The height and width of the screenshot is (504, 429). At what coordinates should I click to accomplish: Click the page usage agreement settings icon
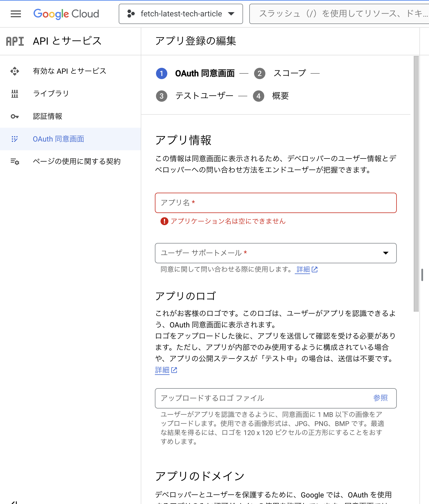coord(15,162)
